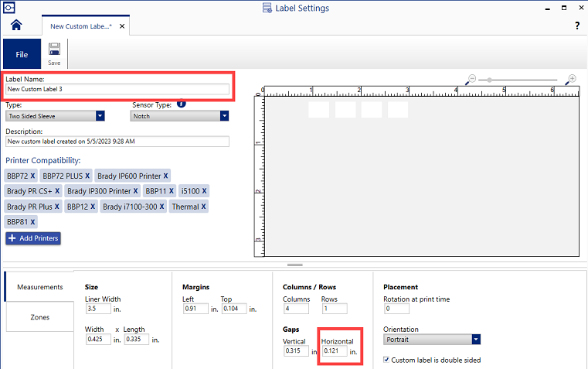The height and width of the screenshot is (369, 588).
Task: Select the Measurements tab
Action: coord(39,287)
